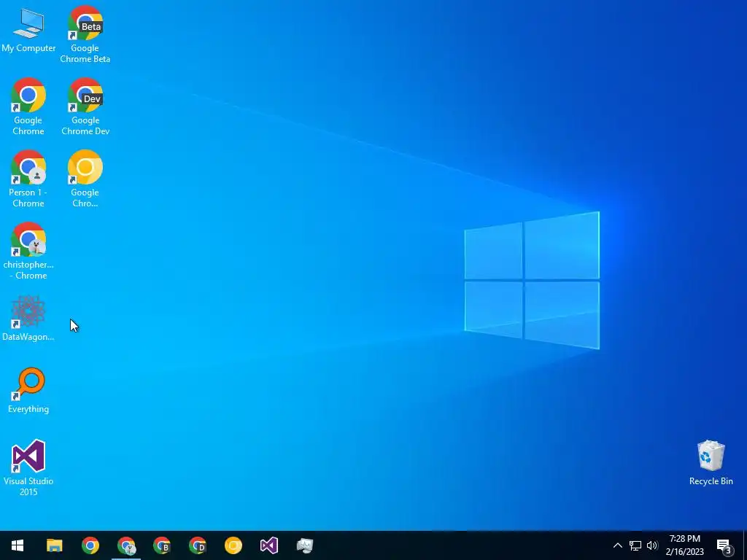Select the Google Chrome desktop shortcut
Screen dimensions: 747x560
click(x=28, y=106)
